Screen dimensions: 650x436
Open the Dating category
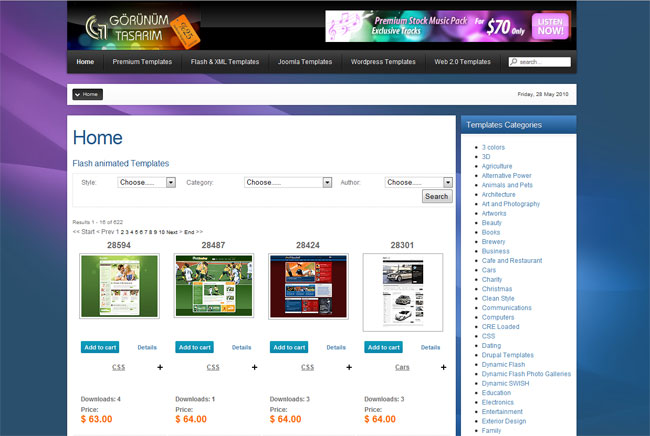pyautogui.click(x=491, y=346)
